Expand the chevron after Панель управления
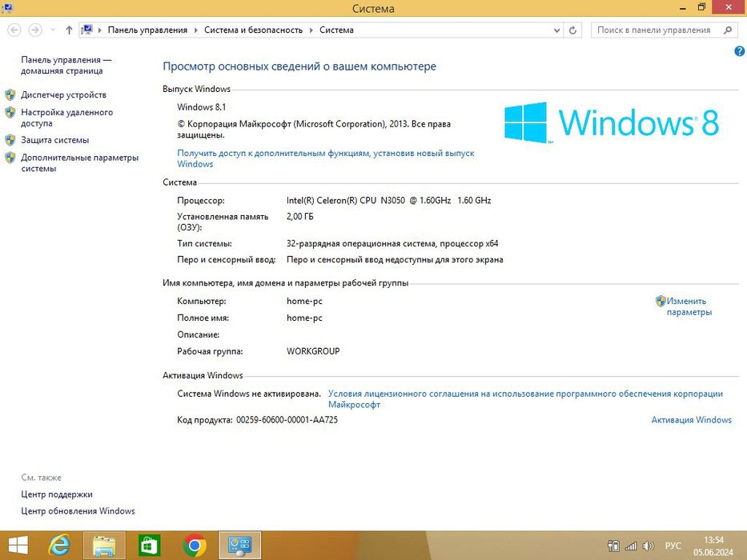 196,30
